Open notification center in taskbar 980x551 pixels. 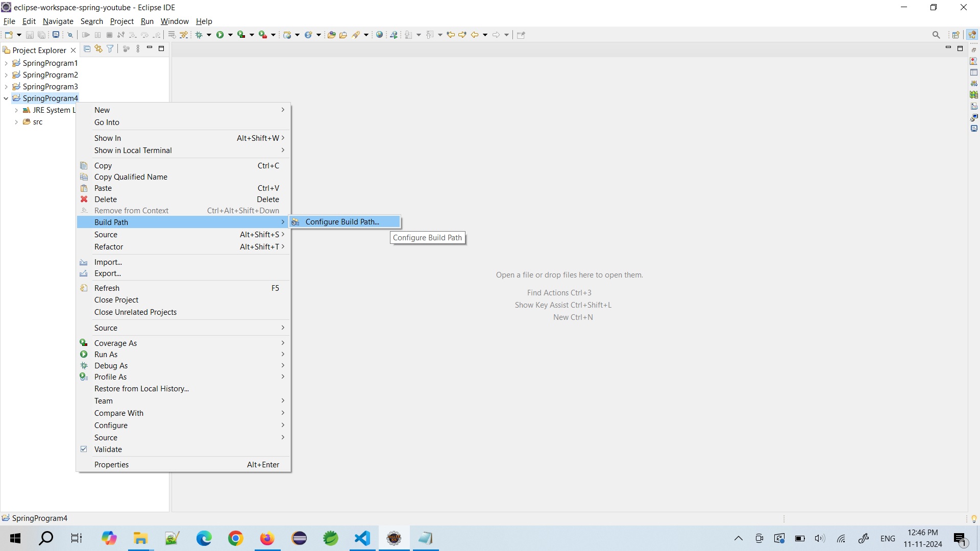tap(960, 538)
